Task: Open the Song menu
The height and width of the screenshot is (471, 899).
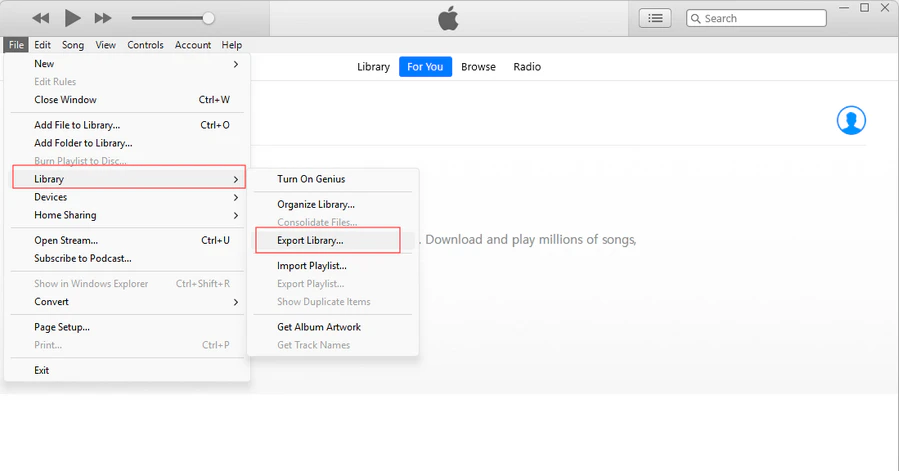Action: click(x=73, y=45)
